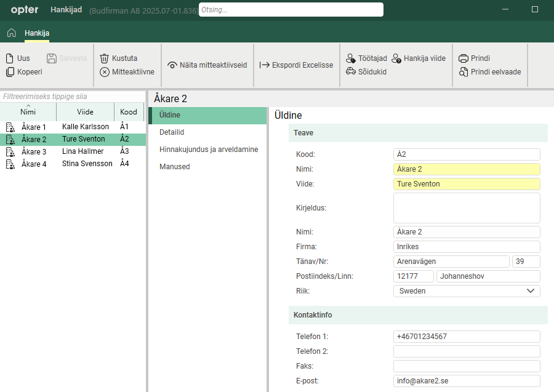Open Sõidukid vehicles
554x392 pixels.
click(x=366, y=72)
